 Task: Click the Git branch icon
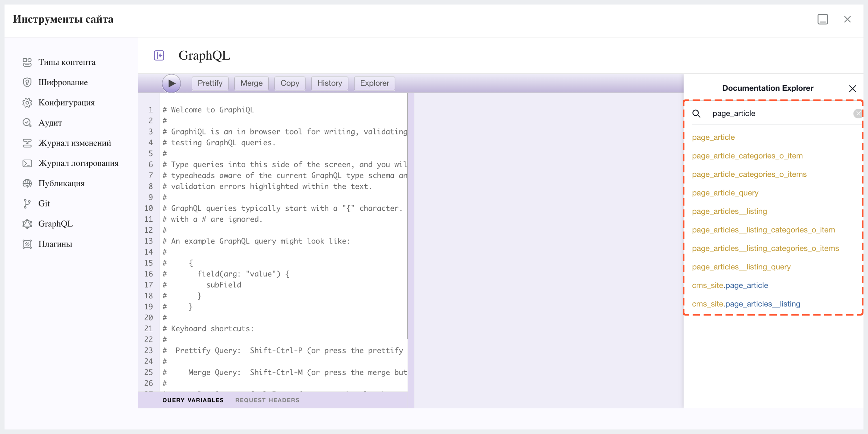point(27,203)
